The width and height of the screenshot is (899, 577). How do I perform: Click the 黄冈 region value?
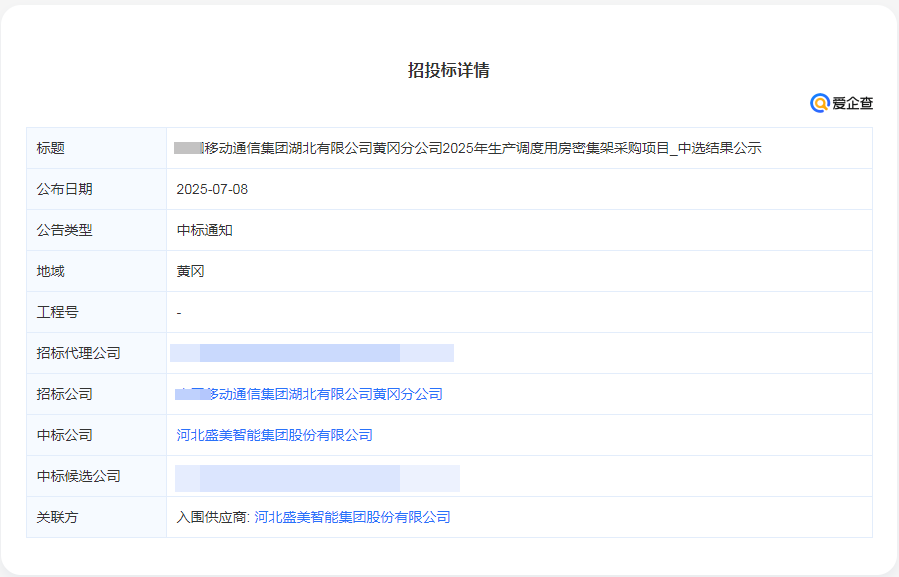click(190, 271)
